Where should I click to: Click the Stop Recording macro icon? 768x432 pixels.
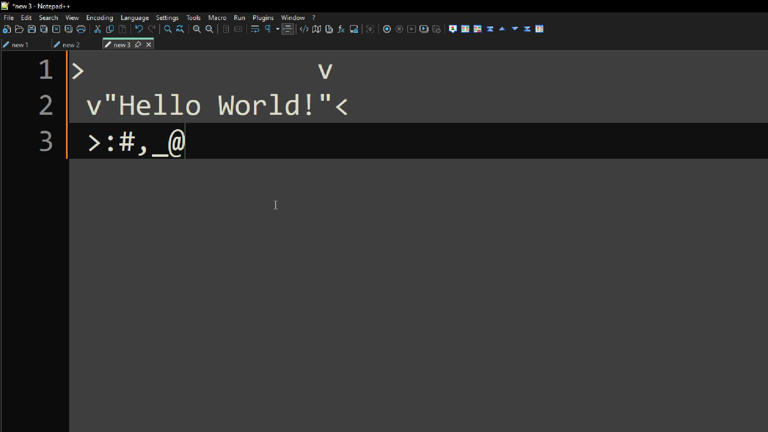point(399,29)
